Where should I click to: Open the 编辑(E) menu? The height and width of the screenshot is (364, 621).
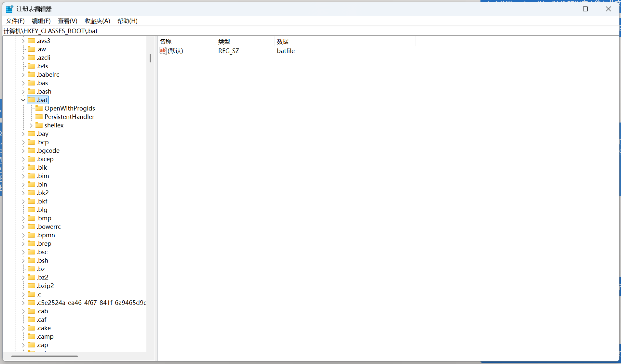pos(41,21)
